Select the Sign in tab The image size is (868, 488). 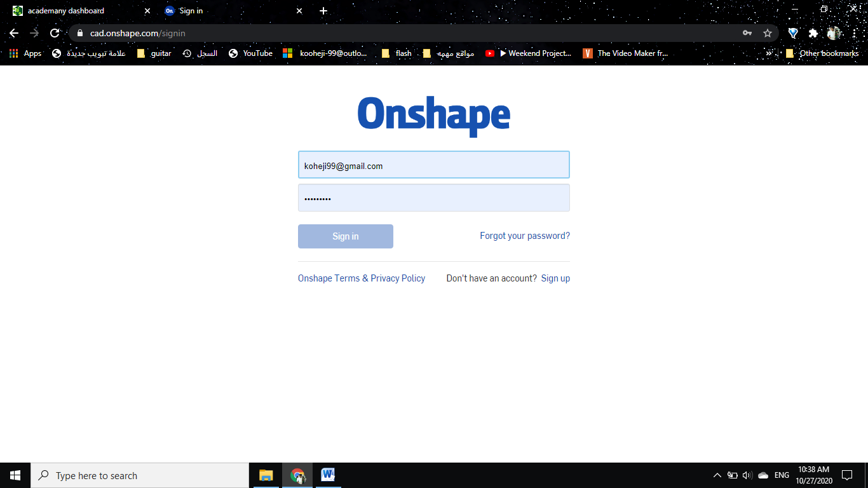[234, 11]
